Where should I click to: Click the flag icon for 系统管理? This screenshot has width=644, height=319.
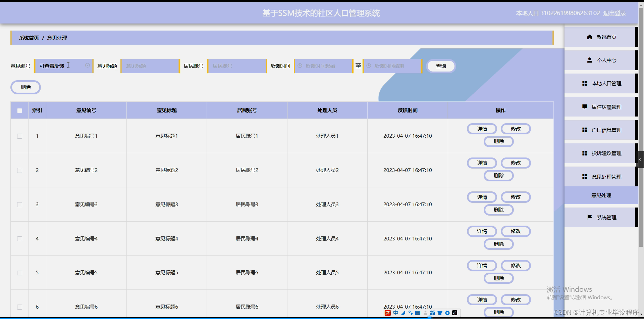pos(590,217)
